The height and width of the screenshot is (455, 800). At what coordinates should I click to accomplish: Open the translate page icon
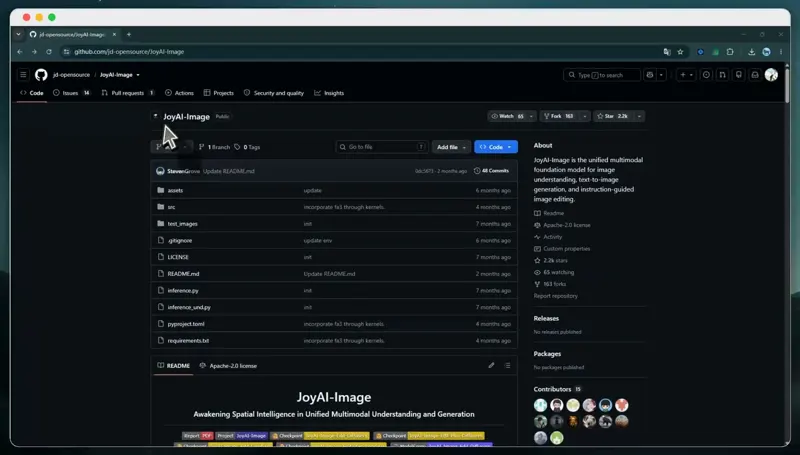click(667, 52)
